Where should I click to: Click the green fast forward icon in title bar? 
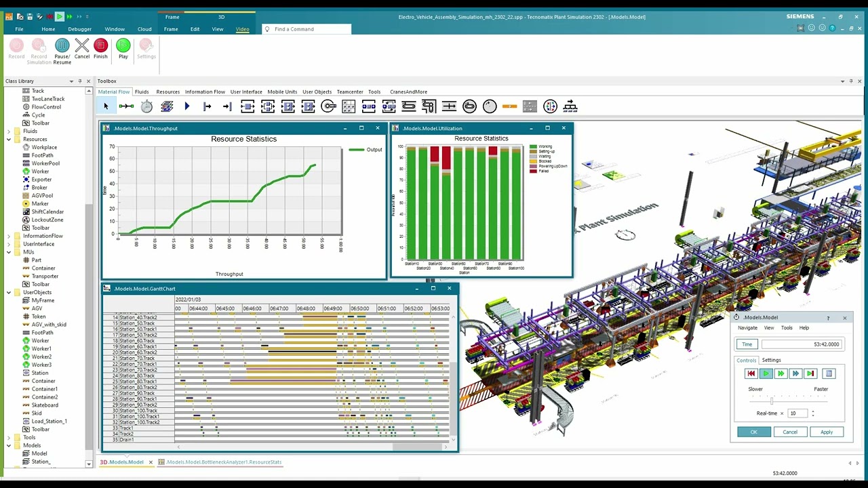pos(69,16)
